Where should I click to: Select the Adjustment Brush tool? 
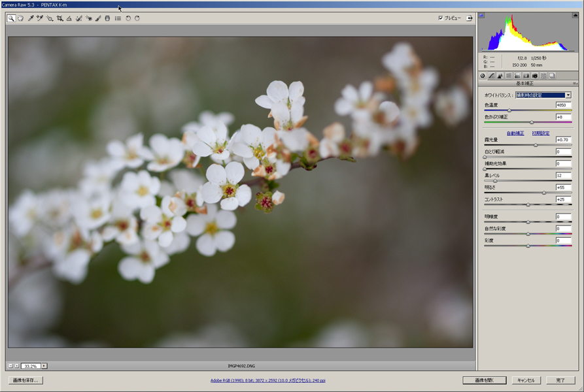pos(97,18)
